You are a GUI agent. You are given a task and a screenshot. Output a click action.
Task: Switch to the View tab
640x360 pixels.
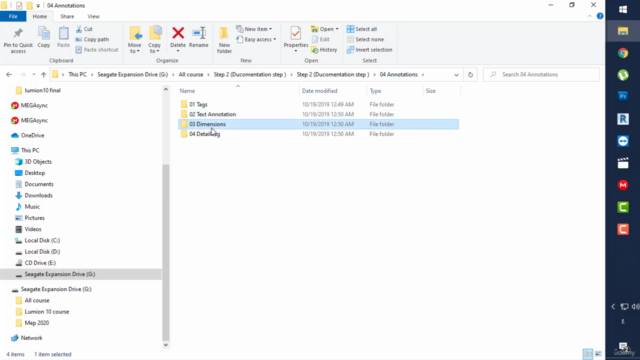point(93,16)
